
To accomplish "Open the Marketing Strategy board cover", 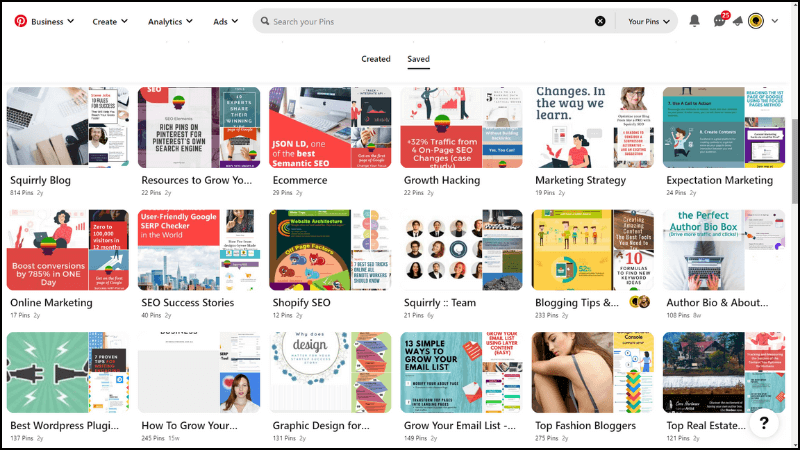I will point(592,127).
